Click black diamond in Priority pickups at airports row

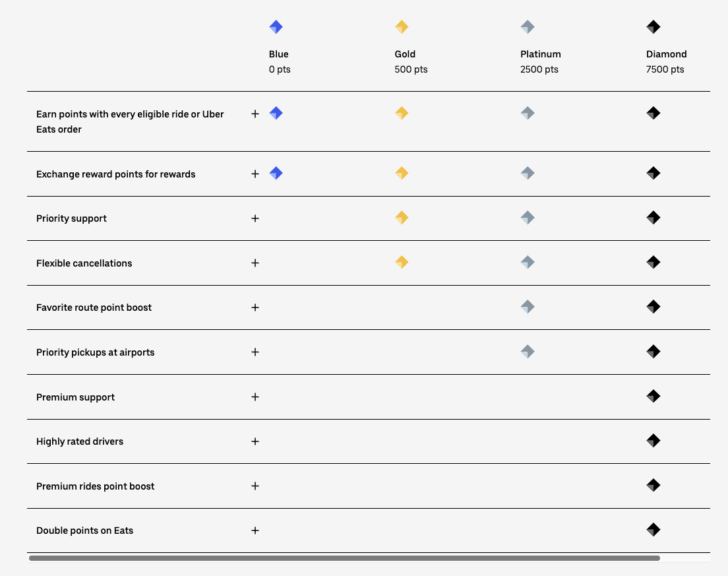653,352
